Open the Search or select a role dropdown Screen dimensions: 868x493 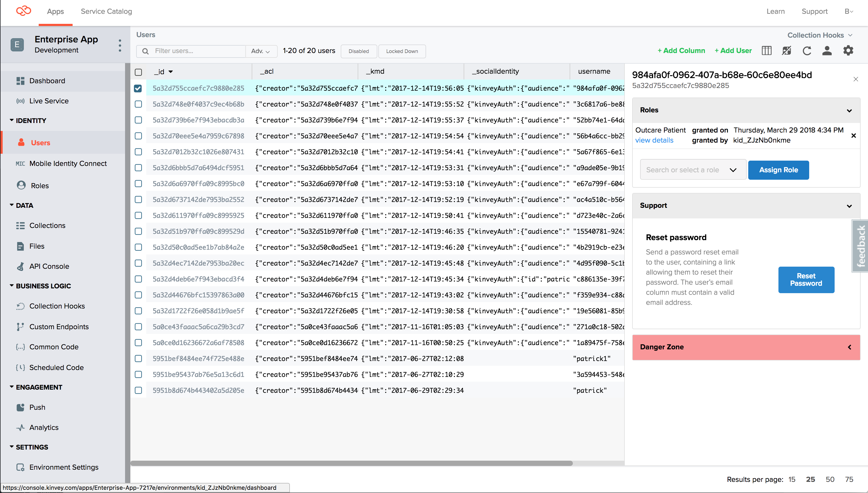692,170
